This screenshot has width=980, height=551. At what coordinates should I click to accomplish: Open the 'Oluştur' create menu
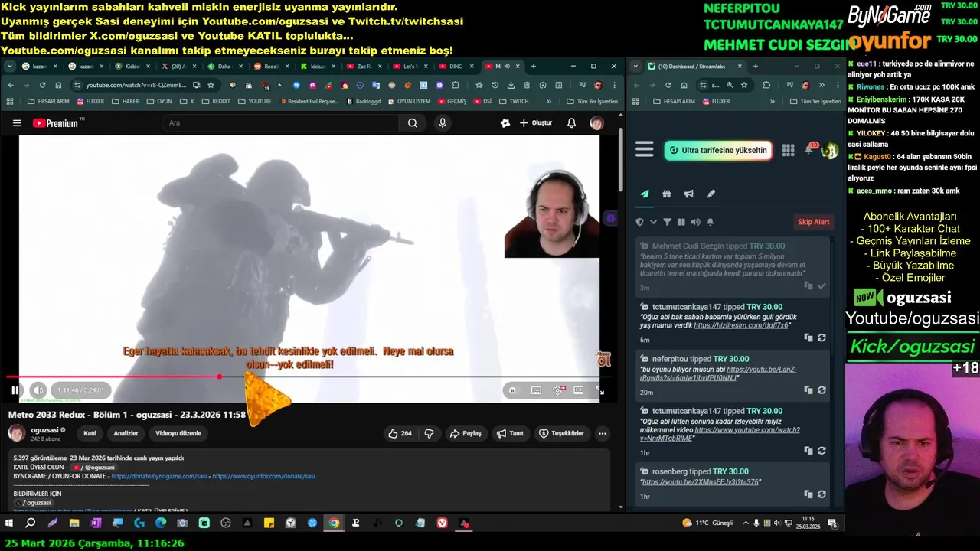[x=535, y=123]
